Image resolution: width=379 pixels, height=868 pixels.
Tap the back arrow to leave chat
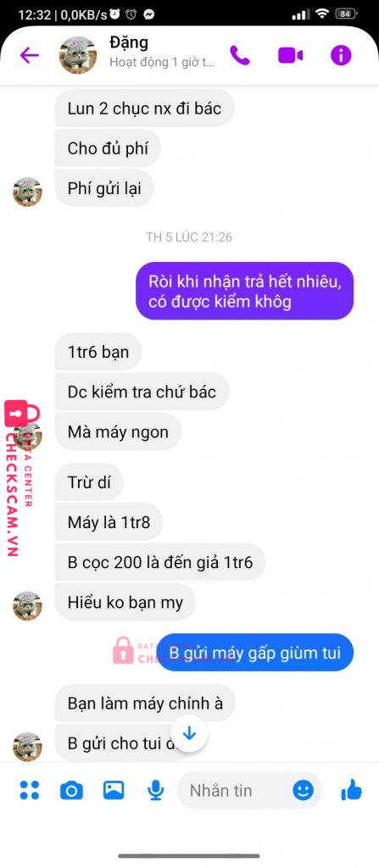[x=29, y=55]
